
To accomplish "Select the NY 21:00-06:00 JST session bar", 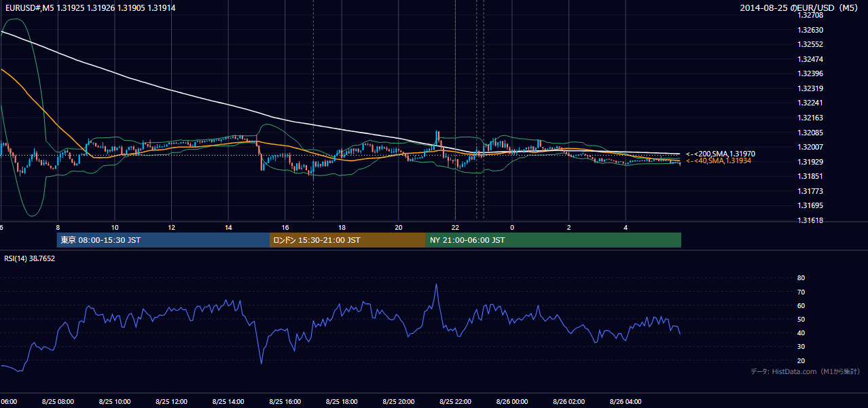I will 554,240.
